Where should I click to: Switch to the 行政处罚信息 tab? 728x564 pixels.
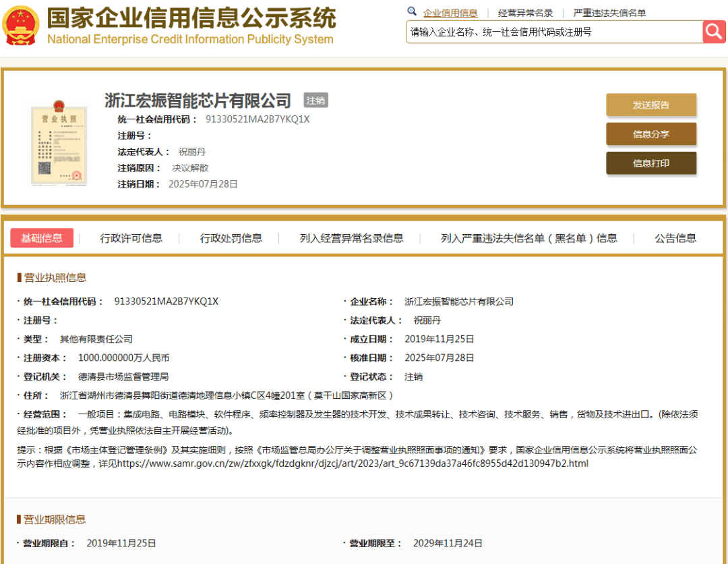click(x=231, y=238)
